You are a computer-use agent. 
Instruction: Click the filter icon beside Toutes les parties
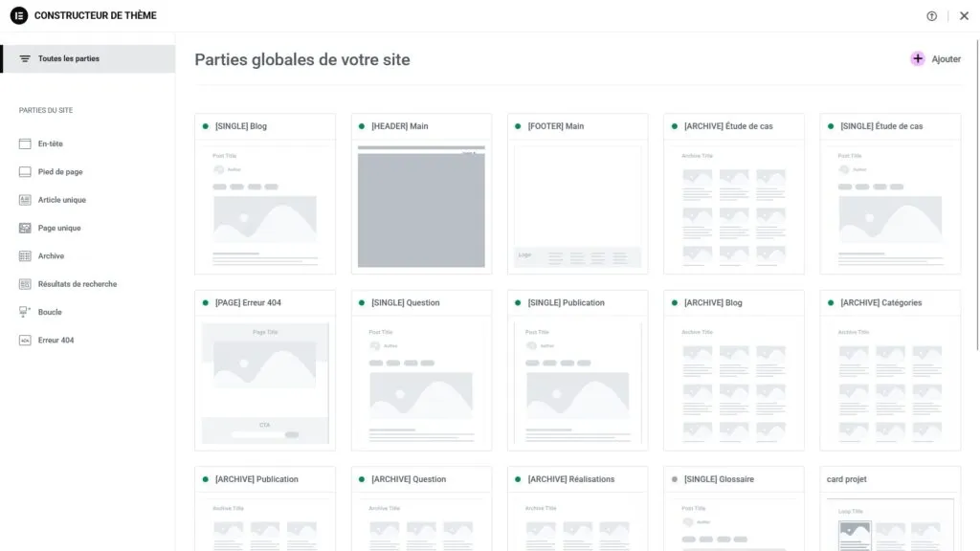[26, 58]
